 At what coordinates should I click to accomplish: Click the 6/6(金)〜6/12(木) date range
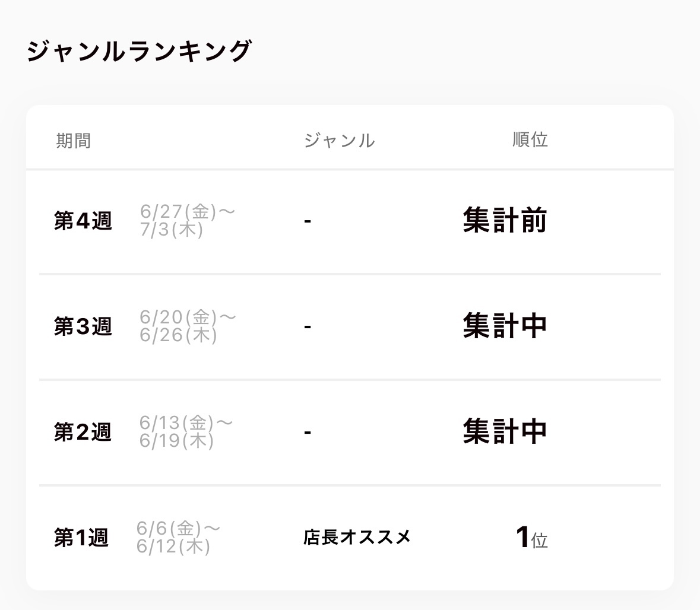[x=178, y=538]
